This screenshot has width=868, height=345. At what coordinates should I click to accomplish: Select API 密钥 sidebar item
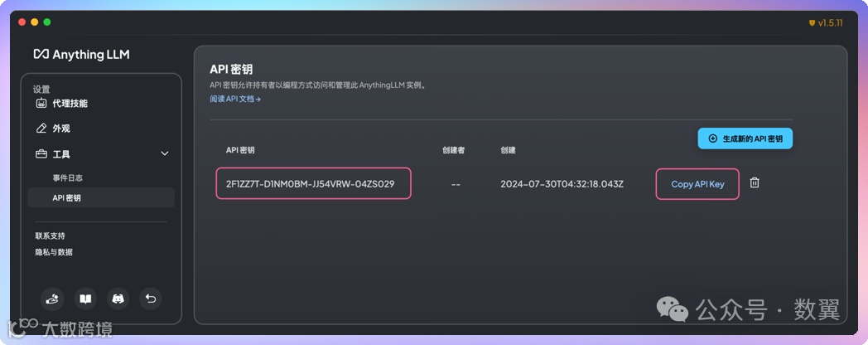[101, 197]
